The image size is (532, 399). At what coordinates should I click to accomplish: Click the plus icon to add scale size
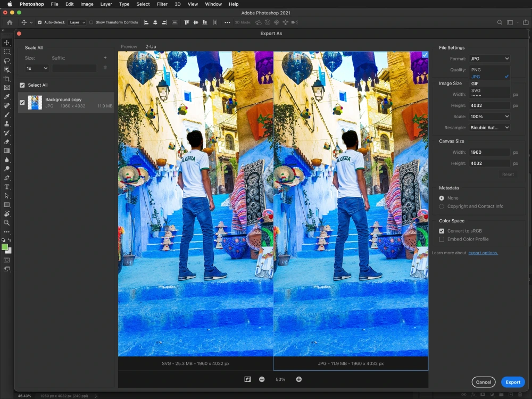click(x=105, y=57)
